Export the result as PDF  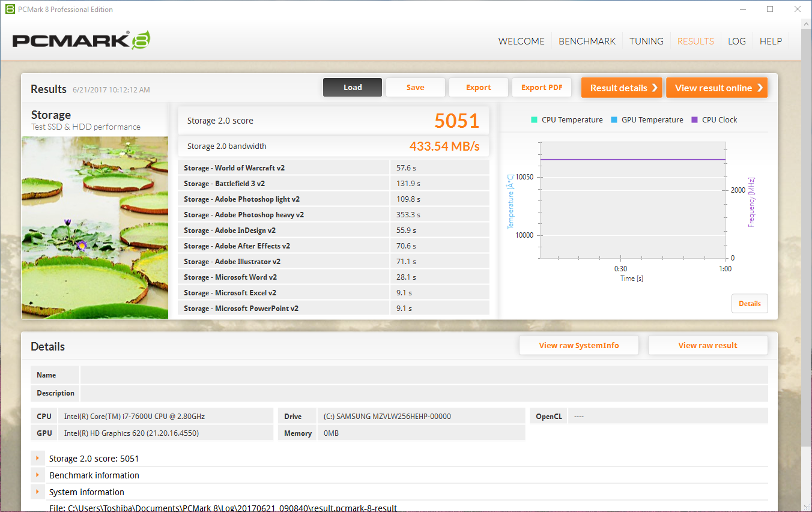pyautogui.click(x=542, y=88)
